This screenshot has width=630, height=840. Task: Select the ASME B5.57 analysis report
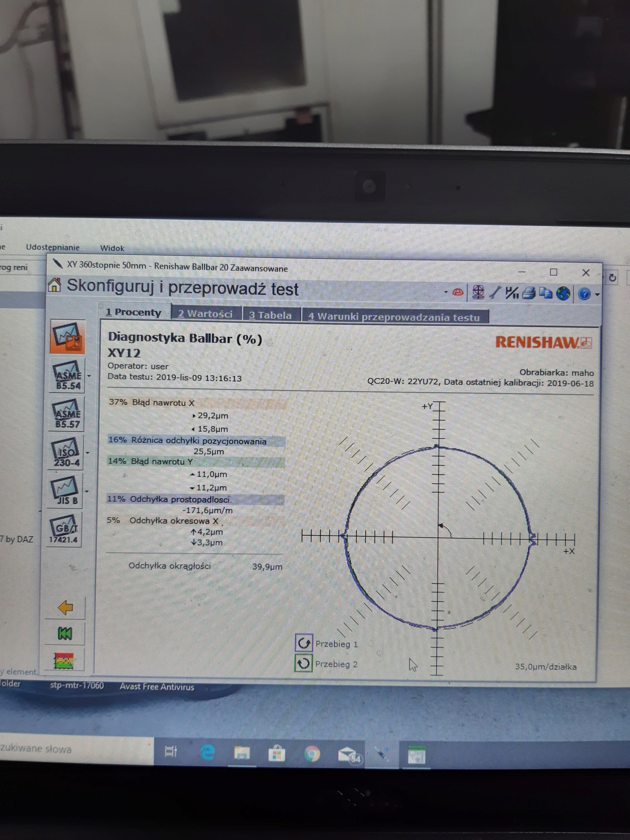click(x=67, y=414)
